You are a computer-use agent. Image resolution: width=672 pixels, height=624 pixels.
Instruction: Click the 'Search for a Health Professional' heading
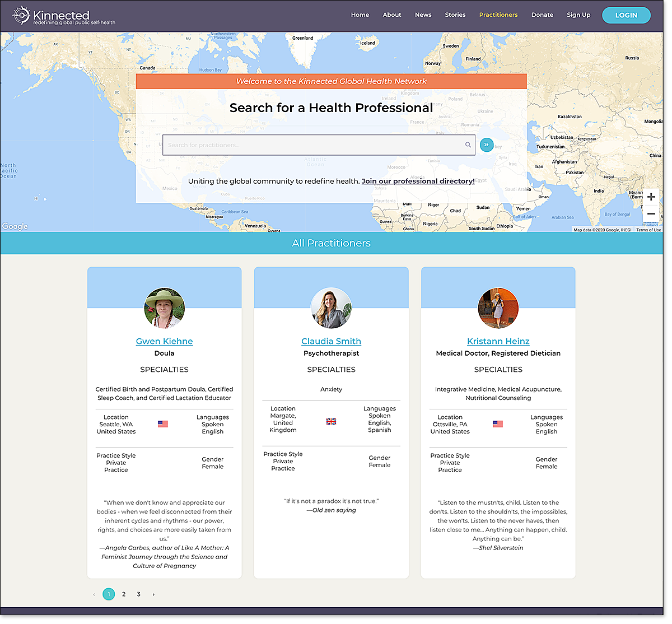(x=332, y=108)
